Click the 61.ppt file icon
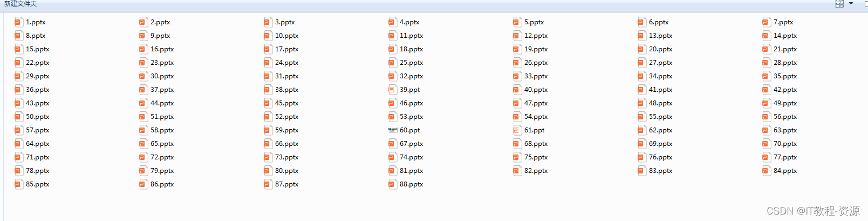 pyautogui.click(x=517, y=130)
